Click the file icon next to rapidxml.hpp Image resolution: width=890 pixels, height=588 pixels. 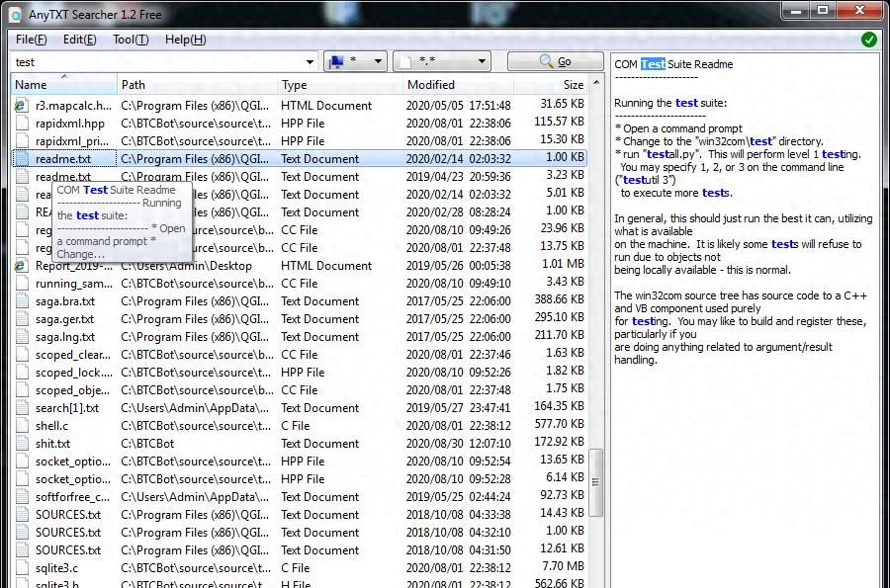[x=22, y=124]
